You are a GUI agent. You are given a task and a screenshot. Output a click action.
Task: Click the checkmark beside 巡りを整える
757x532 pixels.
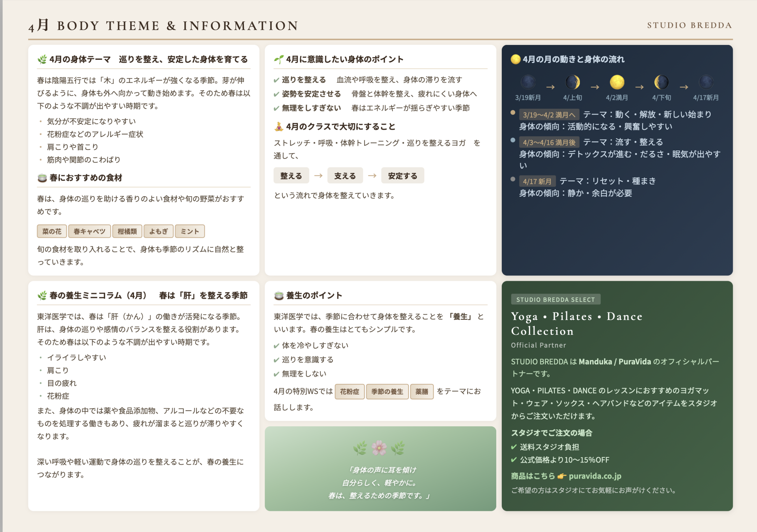(x=276, y=80)
